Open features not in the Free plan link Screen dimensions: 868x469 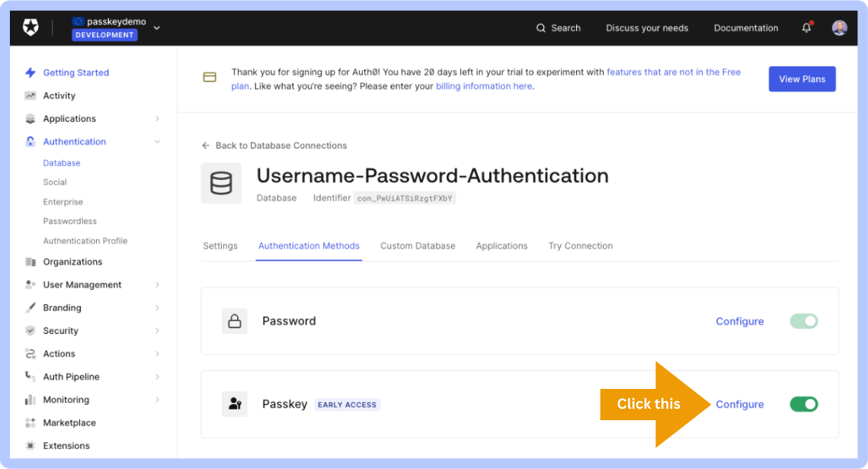(x=674, y=72)
